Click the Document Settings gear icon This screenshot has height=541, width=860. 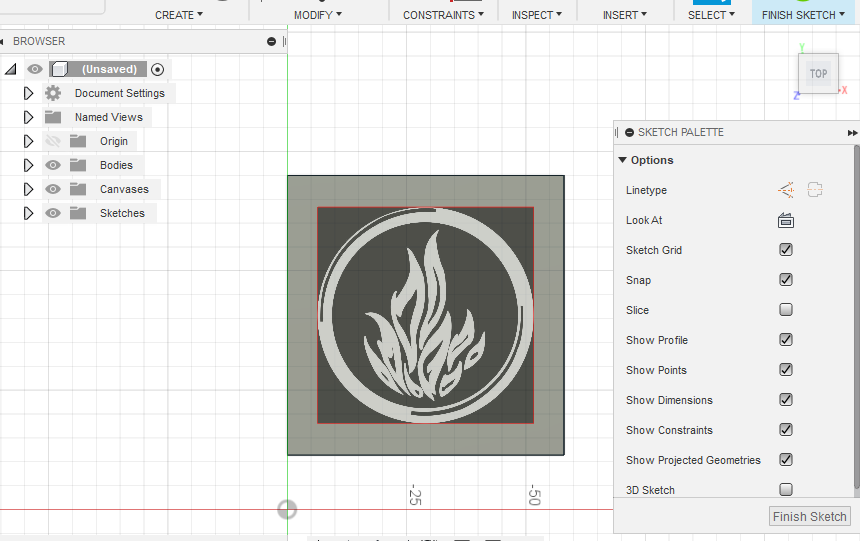pyautogui.click(x=53, y=93)
